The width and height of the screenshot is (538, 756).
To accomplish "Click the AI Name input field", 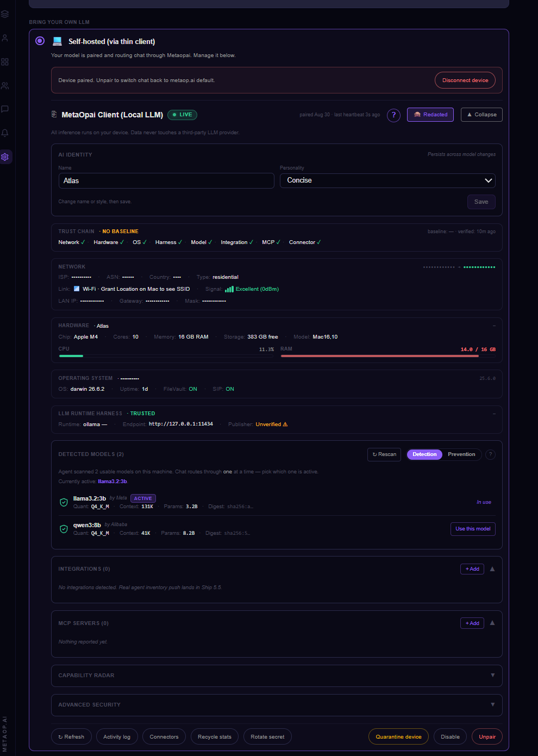I will 166,181.
